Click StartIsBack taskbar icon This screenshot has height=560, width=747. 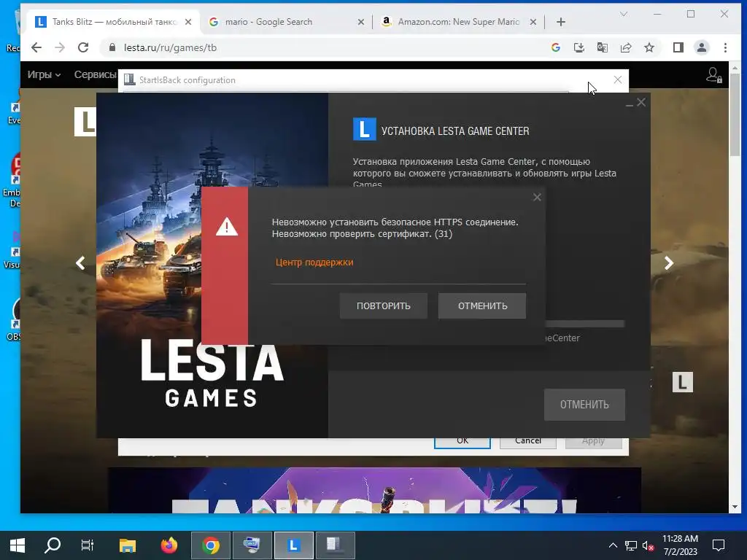pos(336,545)
